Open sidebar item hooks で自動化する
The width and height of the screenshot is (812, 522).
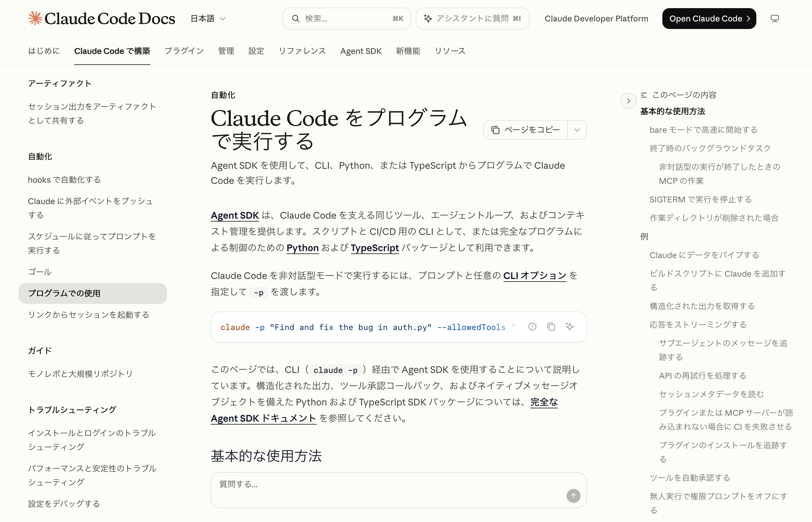pos(64,180)
